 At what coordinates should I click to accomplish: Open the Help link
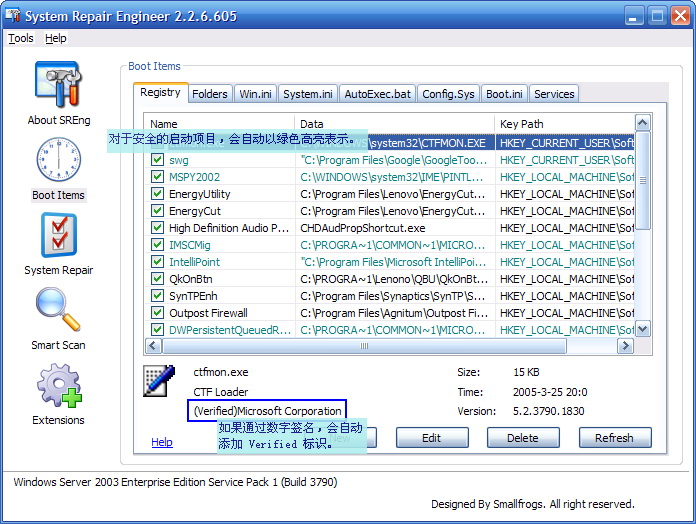click(x=162, y=442)
